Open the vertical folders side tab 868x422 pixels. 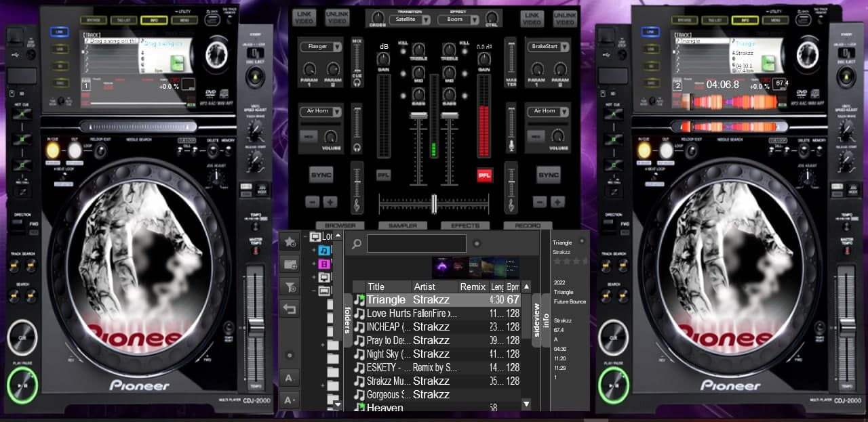348,320
